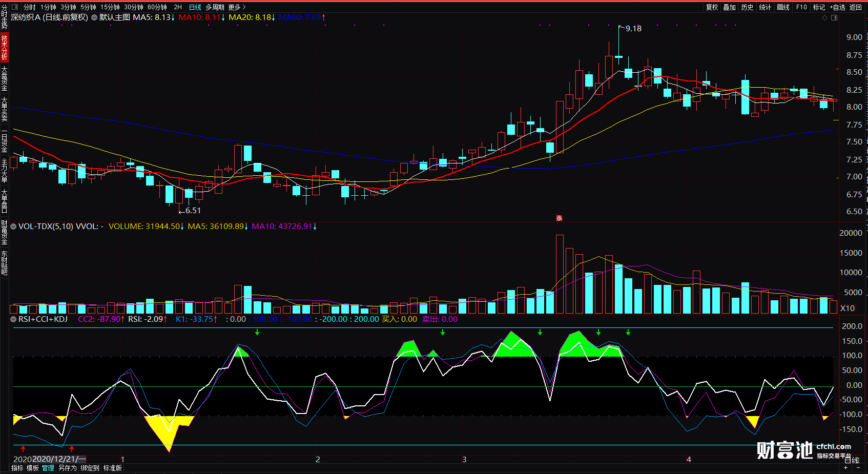
Task: Select the 5分钟 period
Action: [x=88, y=7]
